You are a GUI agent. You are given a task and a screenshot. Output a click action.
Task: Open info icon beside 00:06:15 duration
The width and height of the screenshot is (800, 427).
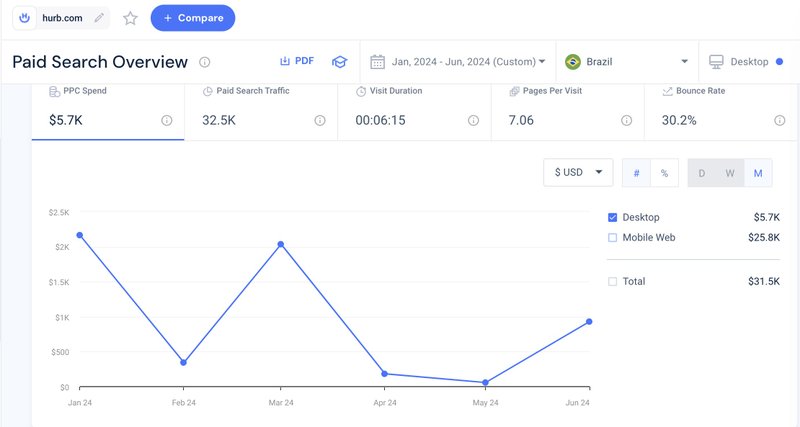473,120
